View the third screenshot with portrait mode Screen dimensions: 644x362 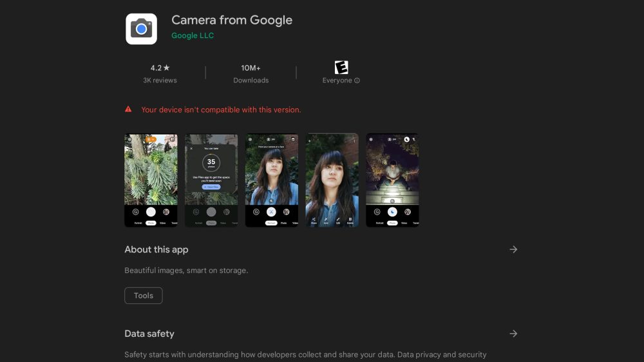point(272,180)
